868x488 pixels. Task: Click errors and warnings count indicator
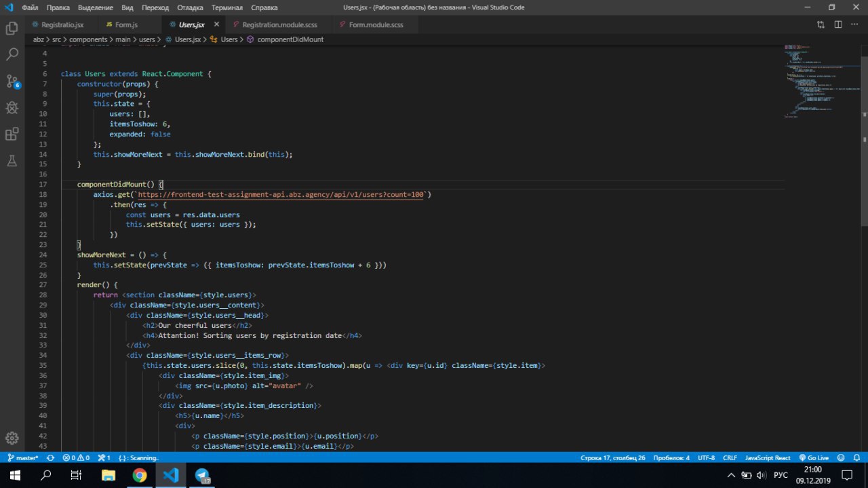click(x=76, y=458)
